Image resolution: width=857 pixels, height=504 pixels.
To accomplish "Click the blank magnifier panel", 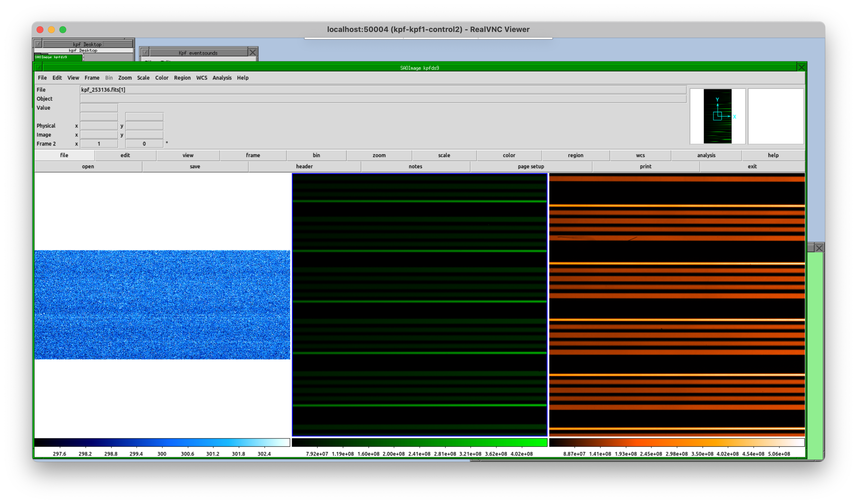I will coord(776,116).
